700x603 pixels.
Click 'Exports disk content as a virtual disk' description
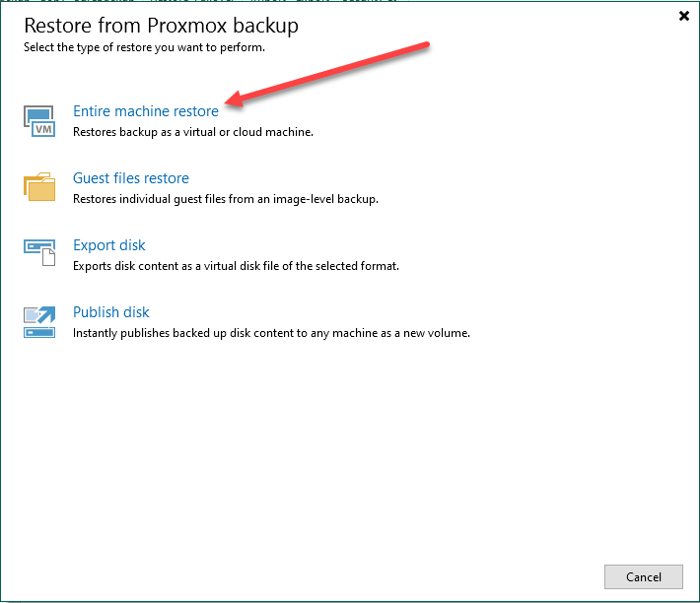click(x=237, y=266)
